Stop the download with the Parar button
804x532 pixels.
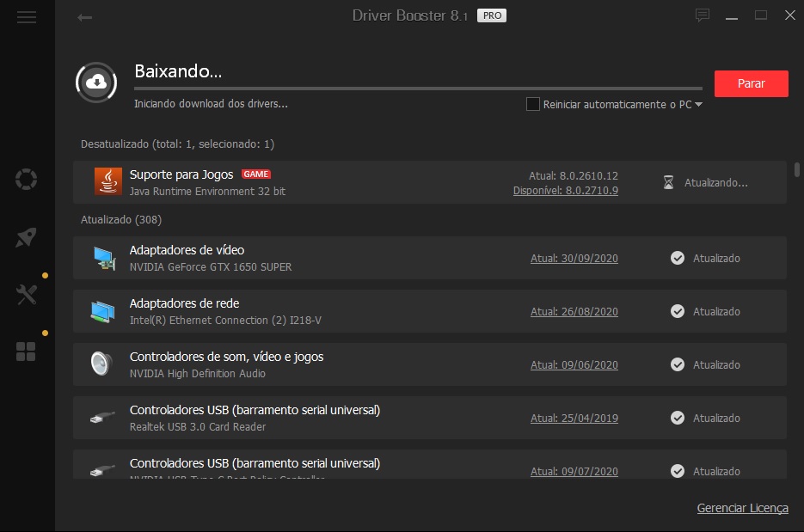[752, 83]
